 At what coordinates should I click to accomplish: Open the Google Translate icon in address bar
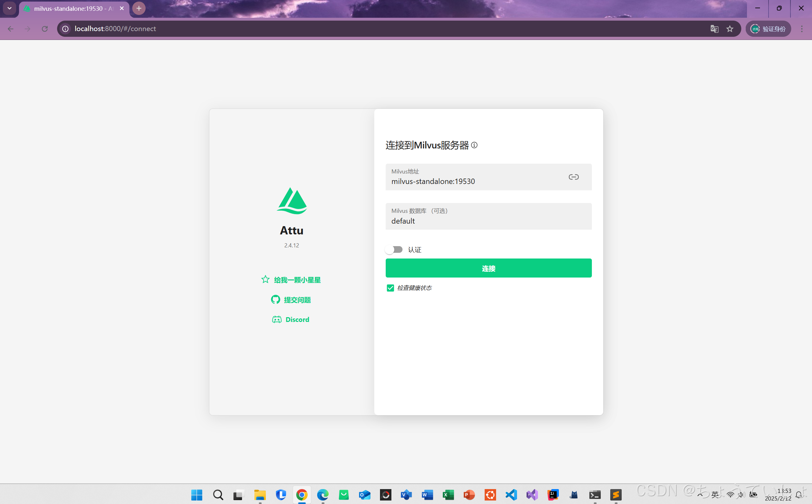[x=714, y=29]
